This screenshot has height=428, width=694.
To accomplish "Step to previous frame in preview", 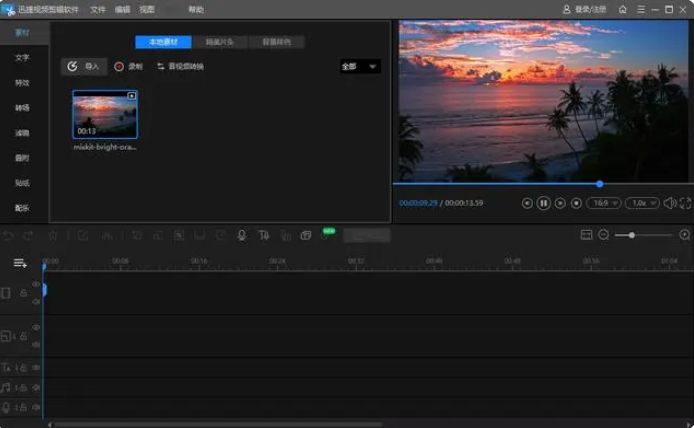I will (x=527, y=203).
